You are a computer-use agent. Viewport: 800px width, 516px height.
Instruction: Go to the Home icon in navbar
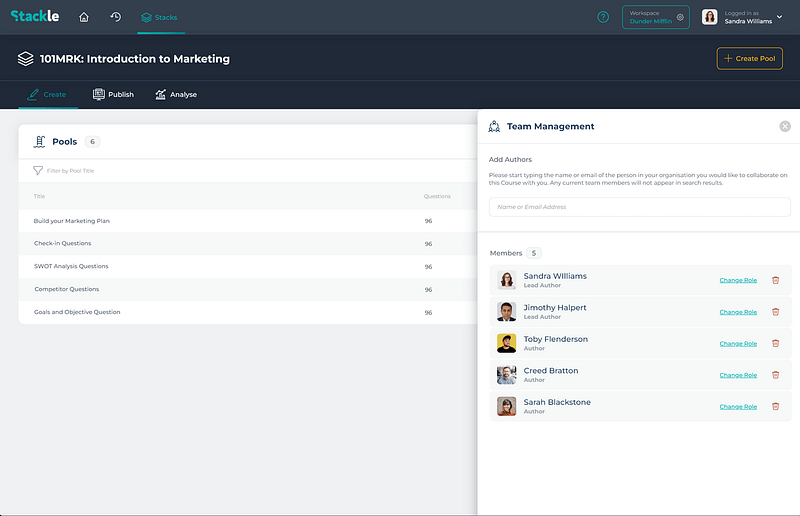pyautogui.click(x=84, y=17)
